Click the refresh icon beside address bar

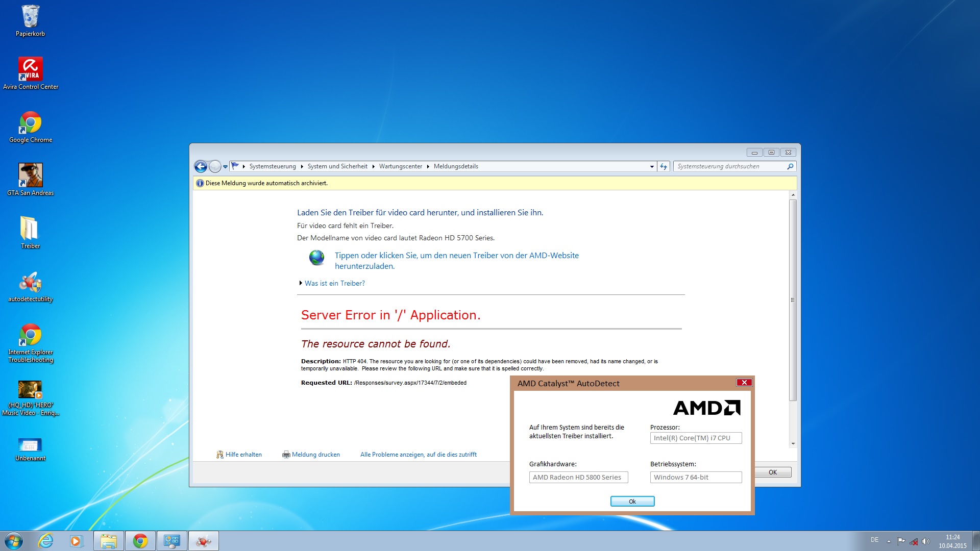tap(664, 166)
